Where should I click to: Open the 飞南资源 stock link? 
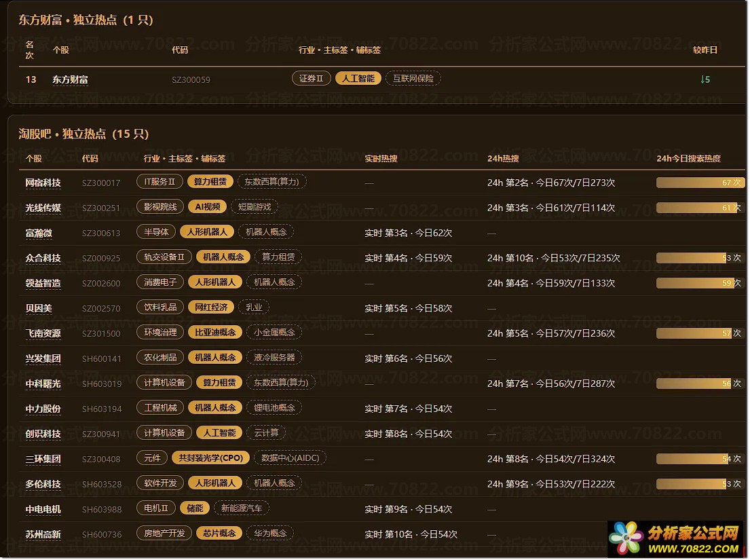pyautogui.click(x=43, y=333)
